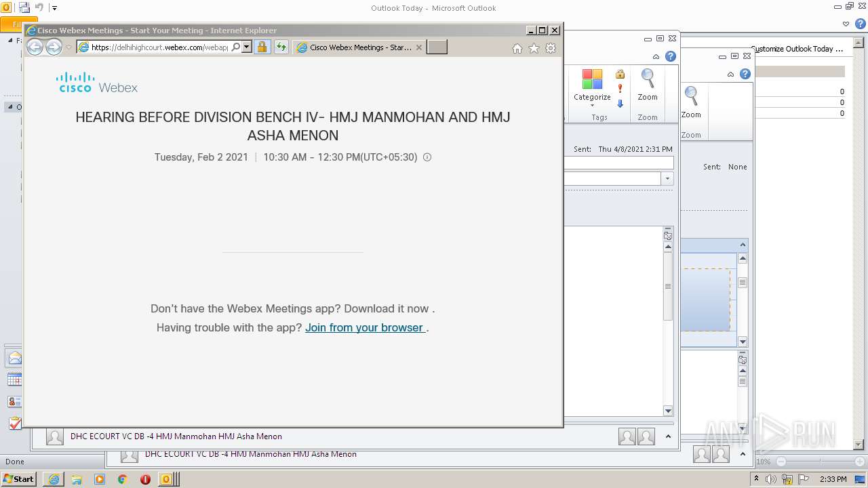Open the dropdown arrow on the message header field

667,179
